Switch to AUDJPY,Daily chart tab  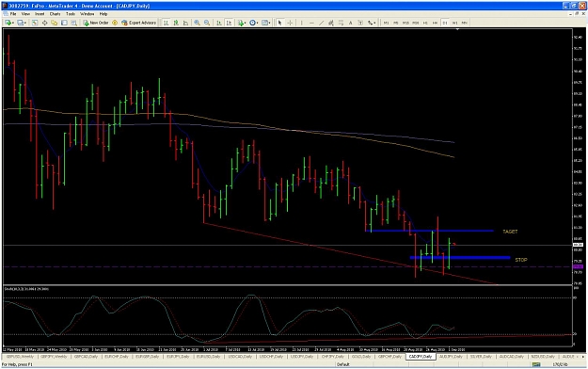[451, 356]
